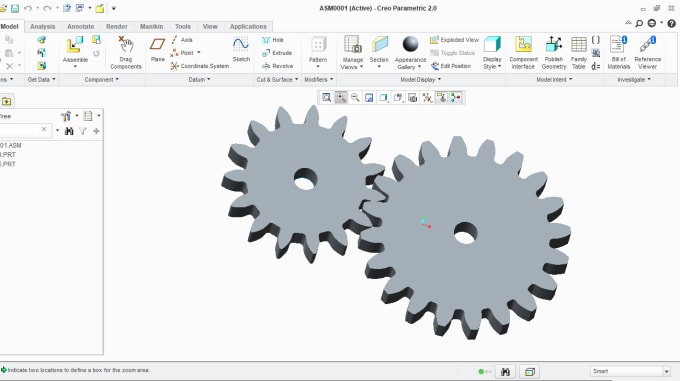
Task: Open the Family Table
Action: [x=579, y=52]
